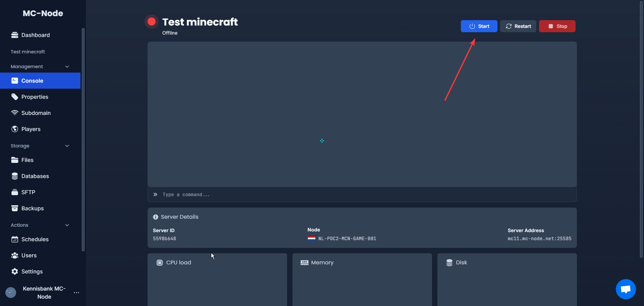Open the Files page

coord(40,160)
